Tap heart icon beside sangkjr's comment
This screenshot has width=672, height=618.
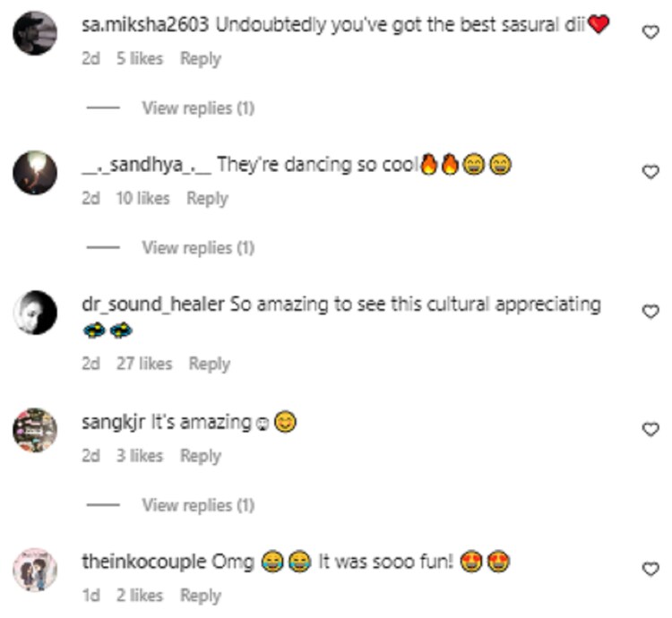651,429
